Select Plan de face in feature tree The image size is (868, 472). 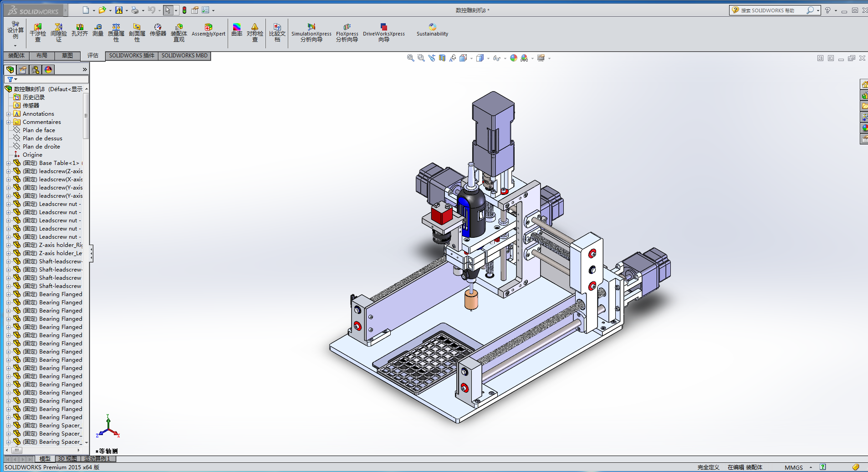point(39,130)
